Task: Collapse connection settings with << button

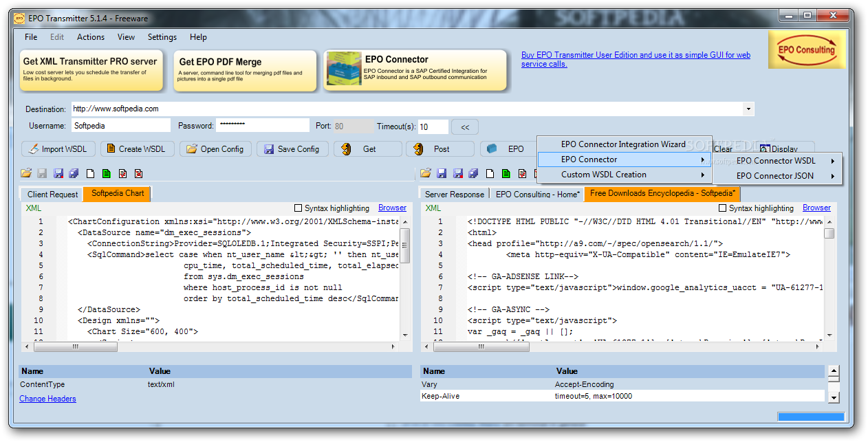Action: (x=465, y=126)
